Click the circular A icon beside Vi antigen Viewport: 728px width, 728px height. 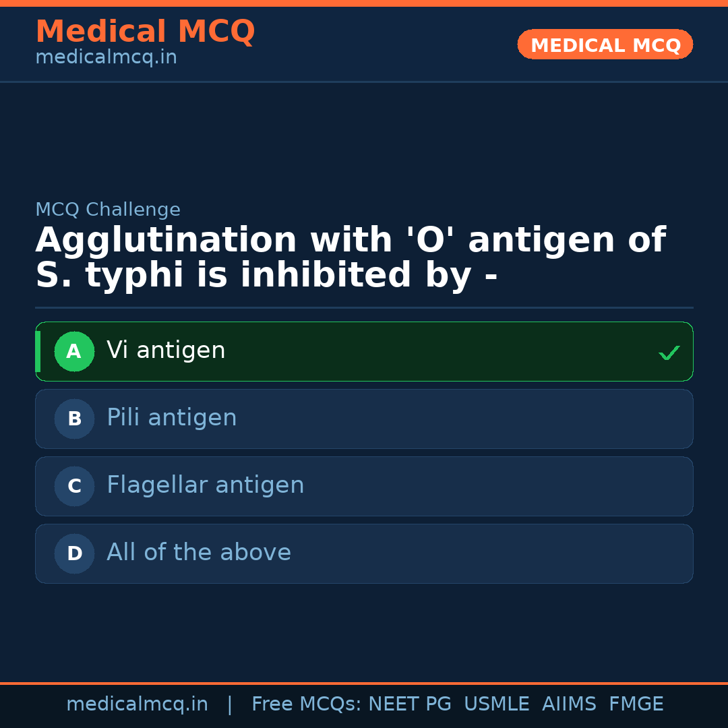[x=74, y=351]
